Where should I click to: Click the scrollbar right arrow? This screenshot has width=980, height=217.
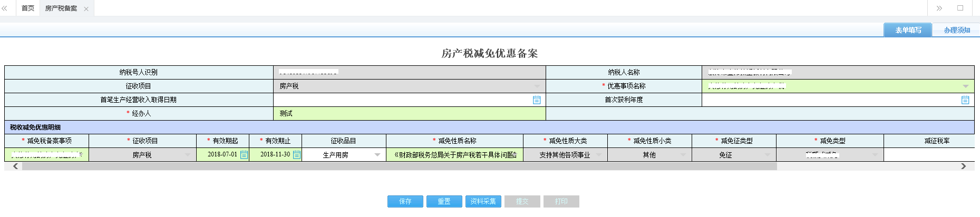(964, 166)
